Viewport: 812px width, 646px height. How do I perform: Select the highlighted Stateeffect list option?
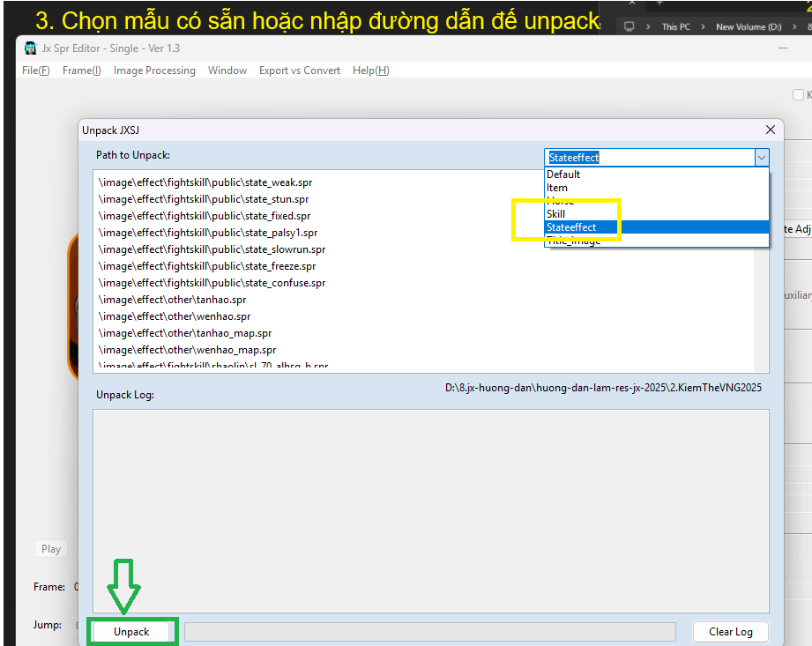(571, 227)
